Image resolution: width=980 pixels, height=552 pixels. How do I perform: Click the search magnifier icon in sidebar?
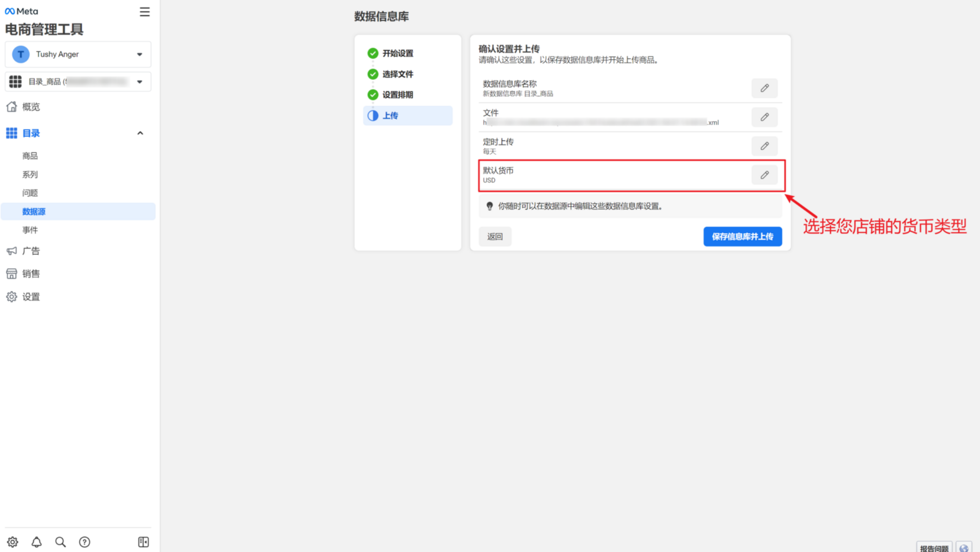click(60, 542)
